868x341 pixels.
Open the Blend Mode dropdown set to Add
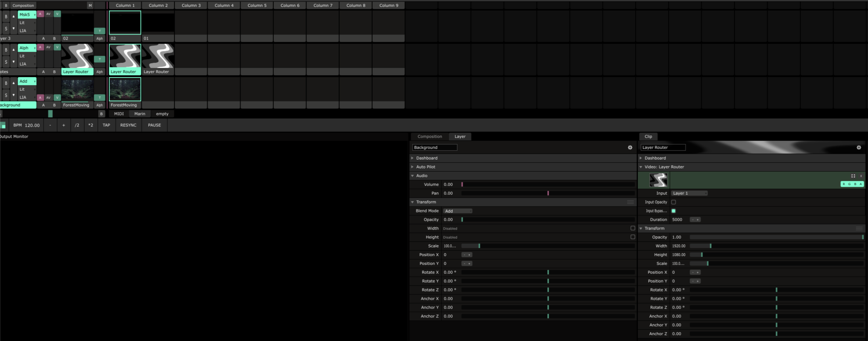(x=457, y=211)
